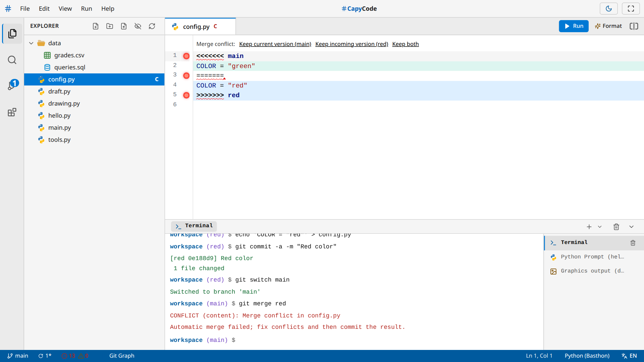
Task: Keep incoming version (red) of conflict
Action: 352,44
